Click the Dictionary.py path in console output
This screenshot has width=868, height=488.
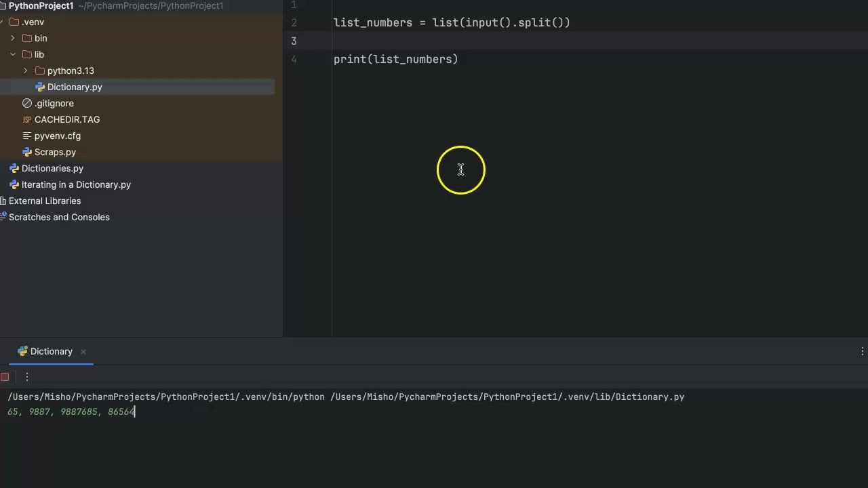[507, 396]
